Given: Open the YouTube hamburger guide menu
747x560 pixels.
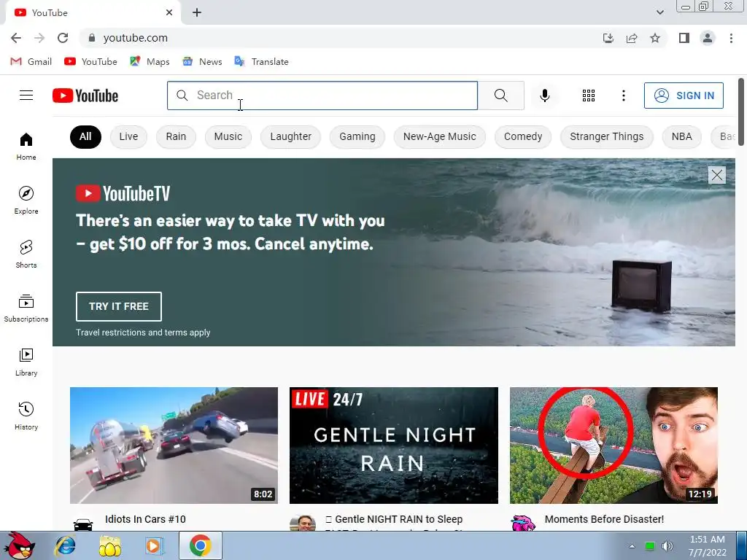Looking at the screenshot, I should tap(26, 96).
